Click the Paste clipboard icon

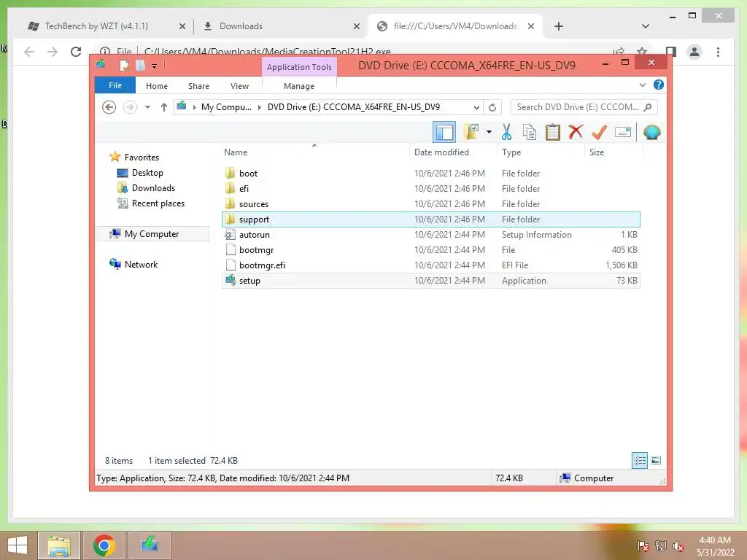point(553,133)
